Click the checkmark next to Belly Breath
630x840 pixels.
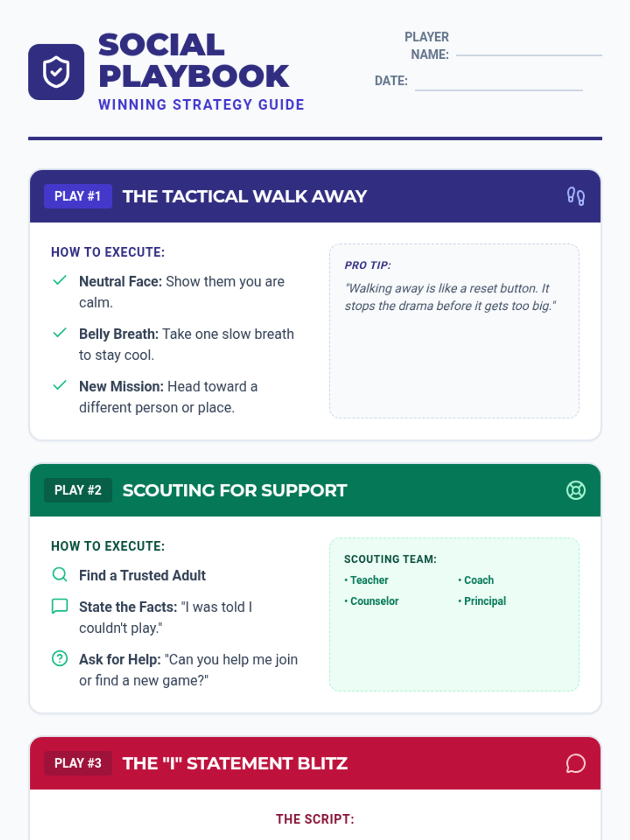(60, 333)
